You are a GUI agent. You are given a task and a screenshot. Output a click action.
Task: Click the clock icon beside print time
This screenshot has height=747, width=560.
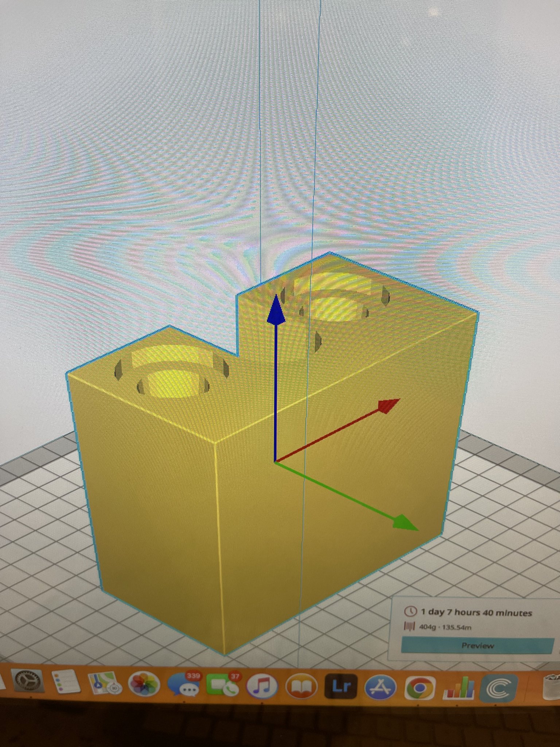tap(411, 611)
